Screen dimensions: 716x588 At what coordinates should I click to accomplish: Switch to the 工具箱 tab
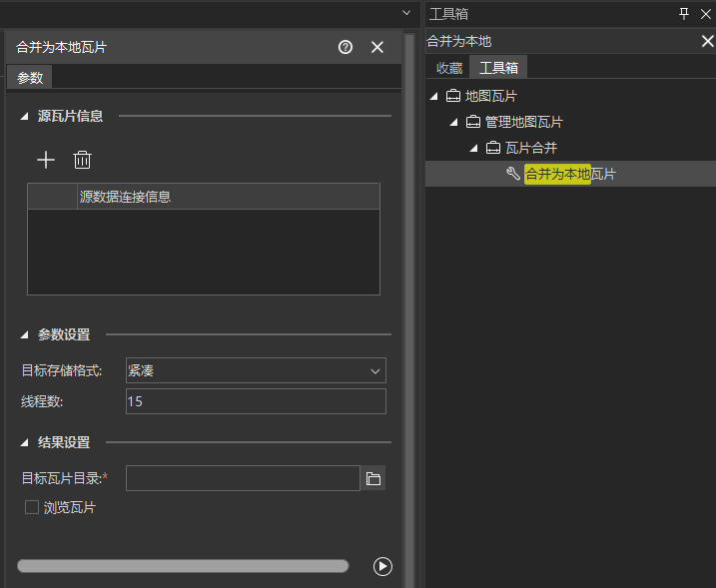pyautogui.click(x=498, y=68)
